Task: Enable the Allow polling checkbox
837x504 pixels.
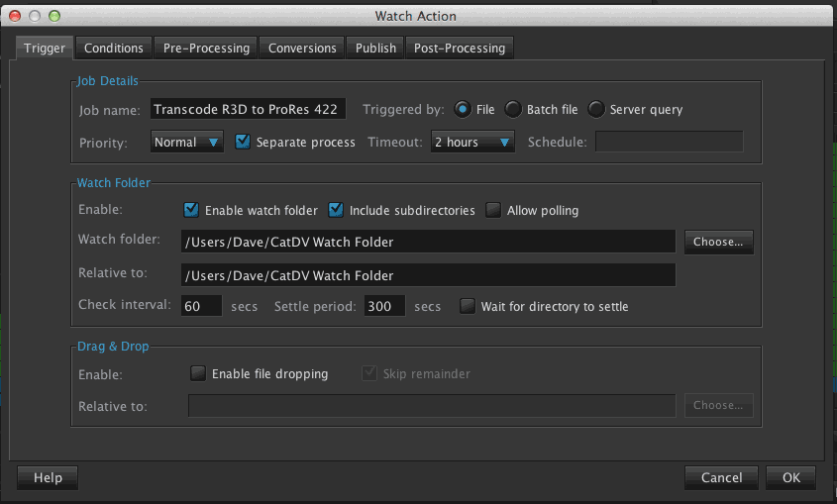Action: tap(493, 210)
